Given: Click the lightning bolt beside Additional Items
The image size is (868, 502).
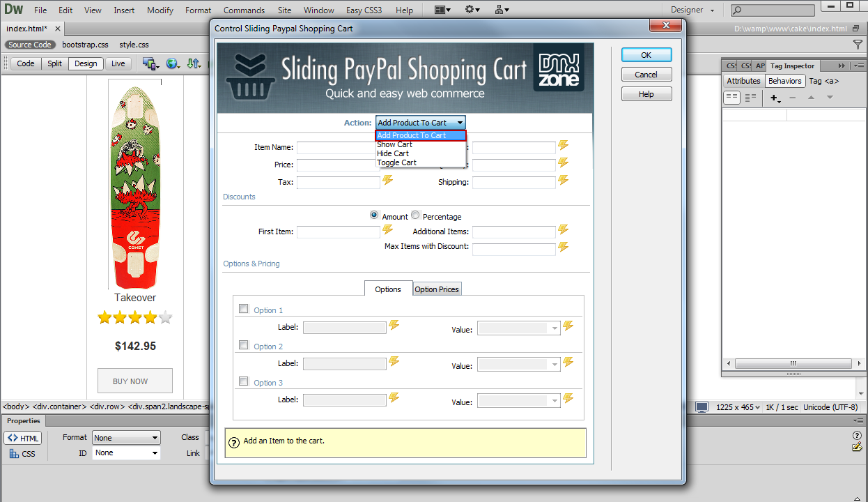Looking at the screenshot, I should (564, 230).
